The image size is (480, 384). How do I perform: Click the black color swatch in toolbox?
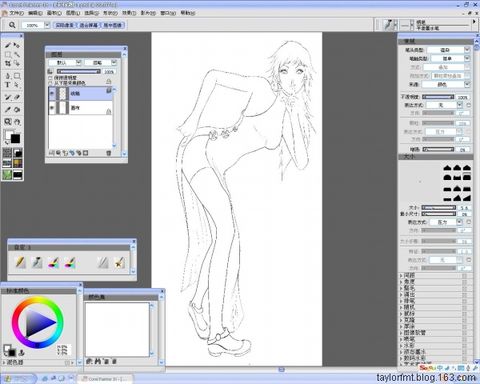pyautogui.click(x=15, y=138)
